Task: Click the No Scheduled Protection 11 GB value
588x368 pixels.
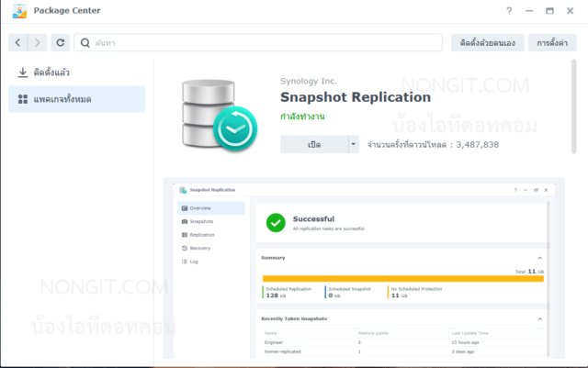Action: click(399, 296)
